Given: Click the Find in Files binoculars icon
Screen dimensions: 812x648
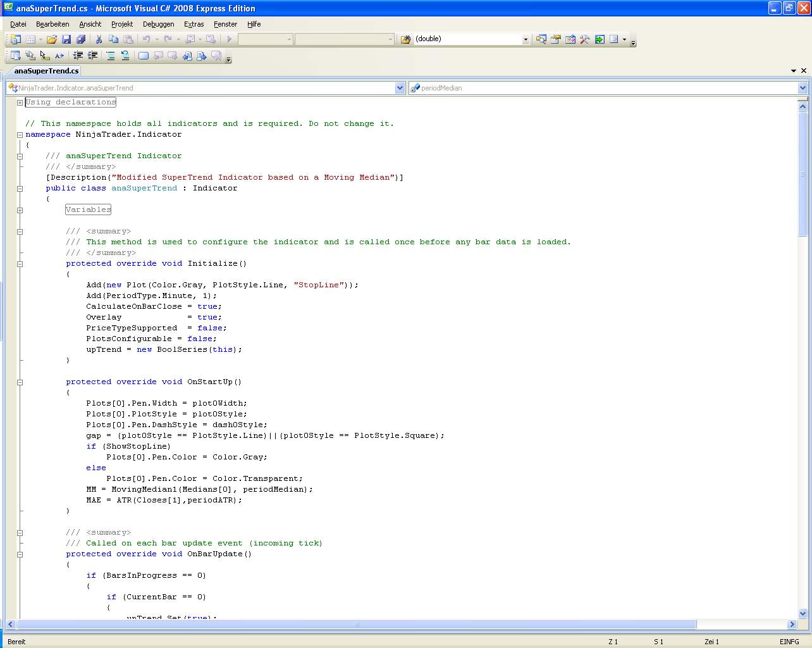Looking at the screenshot, I should point(406,39).
